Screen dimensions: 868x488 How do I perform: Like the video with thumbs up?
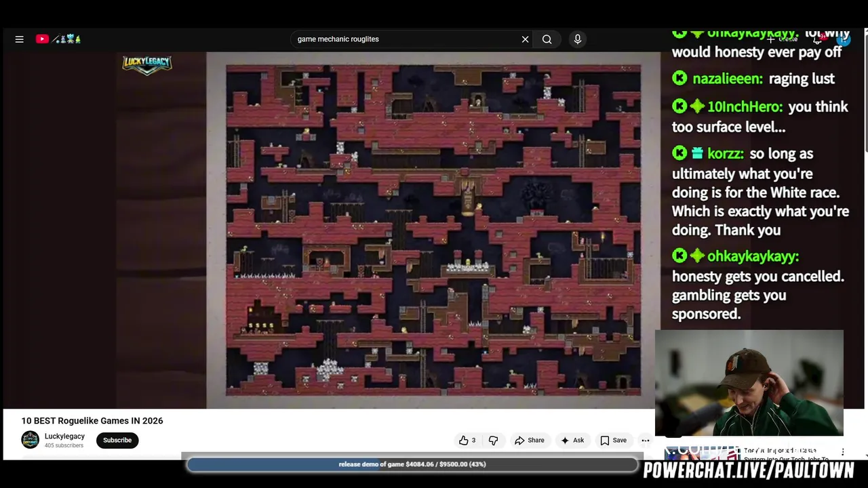pyautogui.click(x=467, y=441)
